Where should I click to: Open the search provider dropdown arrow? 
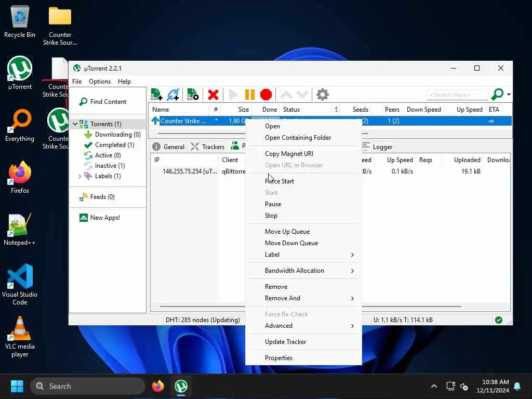pyautogui.click(x=509, y=95)
